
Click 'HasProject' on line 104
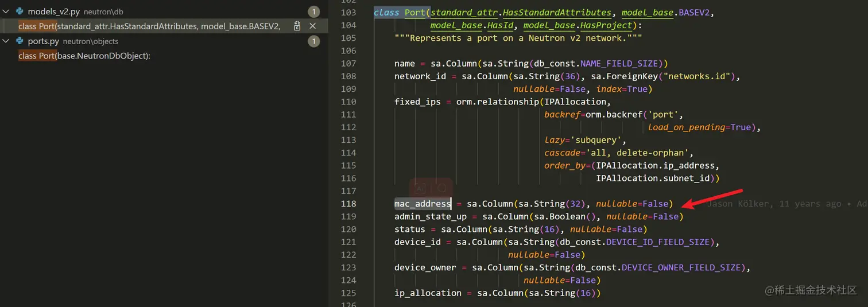[x=606, y=25]
